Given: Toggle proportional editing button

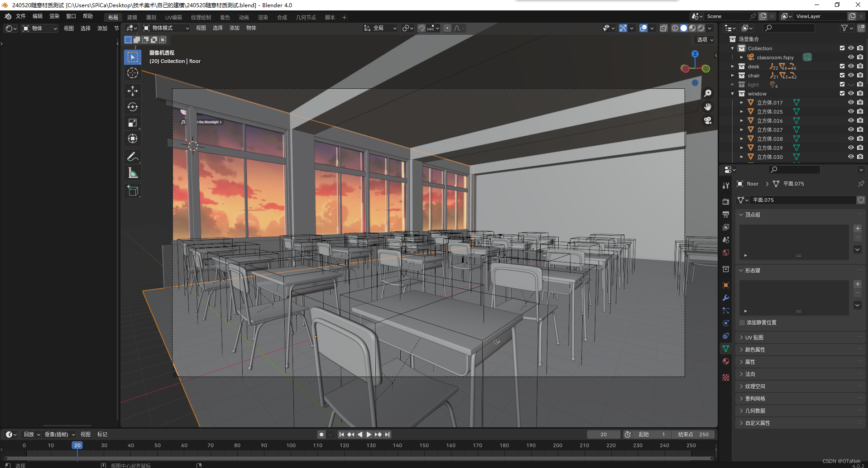Looking at the screenshot, I should pos(447,28).
